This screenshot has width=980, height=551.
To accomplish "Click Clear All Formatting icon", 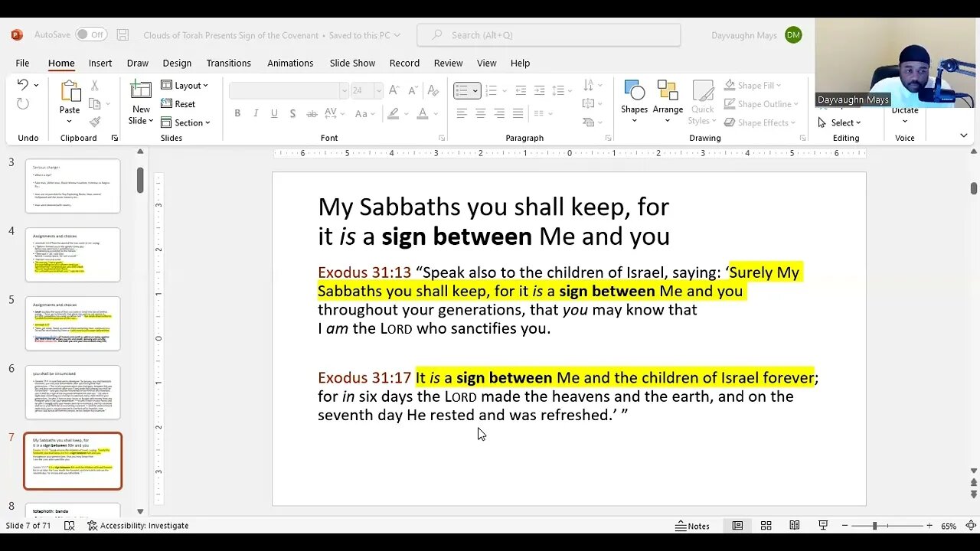I will pos(435,90).
